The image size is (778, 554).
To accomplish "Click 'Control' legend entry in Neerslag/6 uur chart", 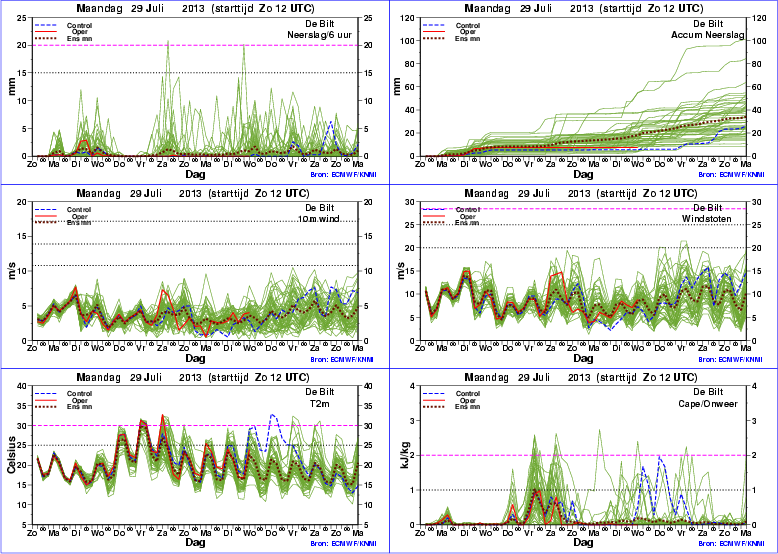I will tap(79, 26).
